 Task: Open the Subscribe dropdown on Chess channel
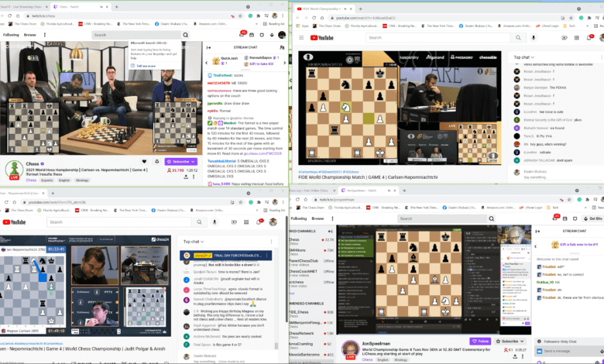[x=180, y=162]
